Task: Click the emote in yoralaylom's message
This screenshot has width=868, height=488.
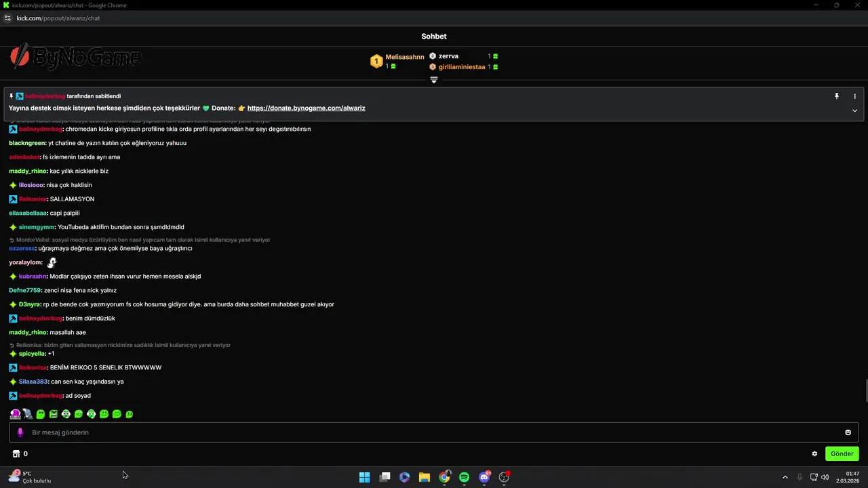Action: [52, 262]
